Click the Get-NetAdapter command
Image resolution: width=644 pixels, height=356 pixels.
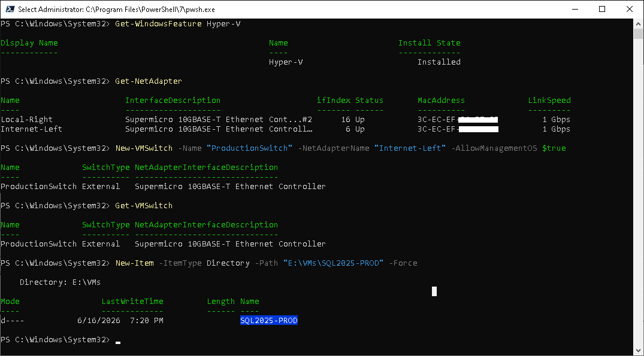(x=148, y=81)
